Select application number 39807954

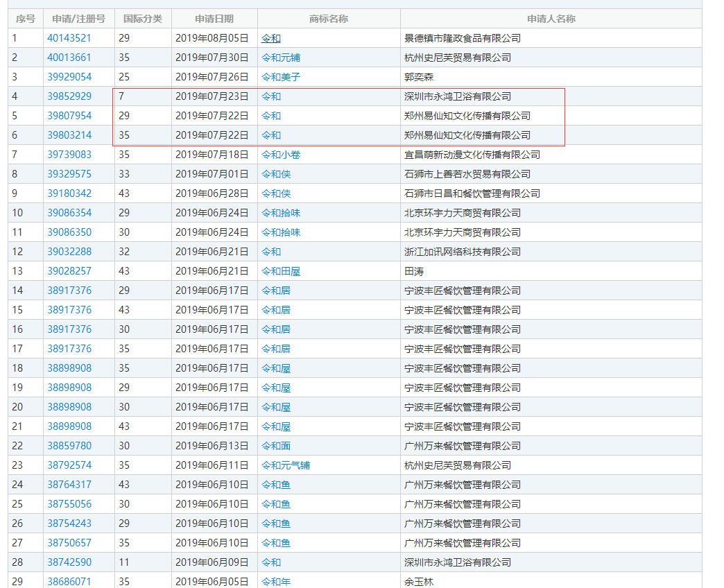[69, 116]
